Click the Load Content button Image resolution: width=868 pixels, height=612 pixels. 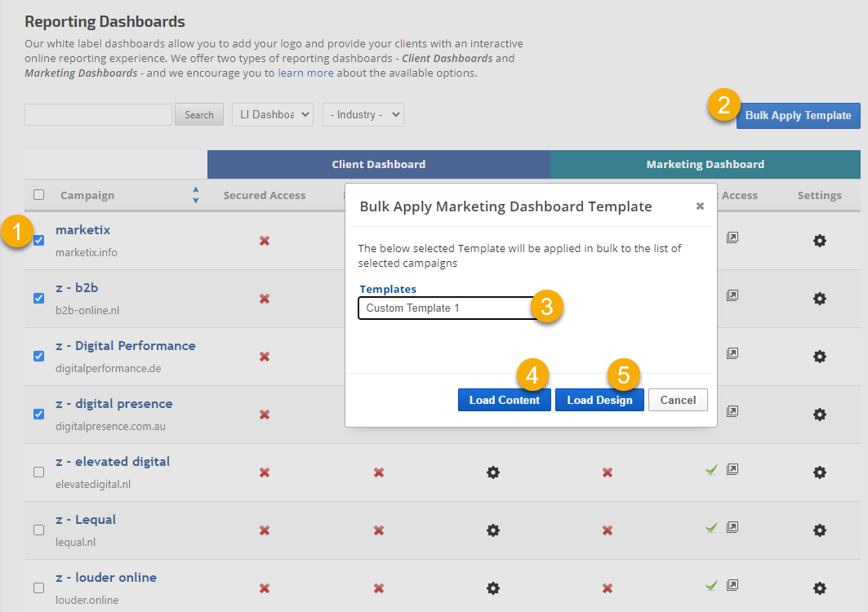pyautogui.click(x=504, y=400)
